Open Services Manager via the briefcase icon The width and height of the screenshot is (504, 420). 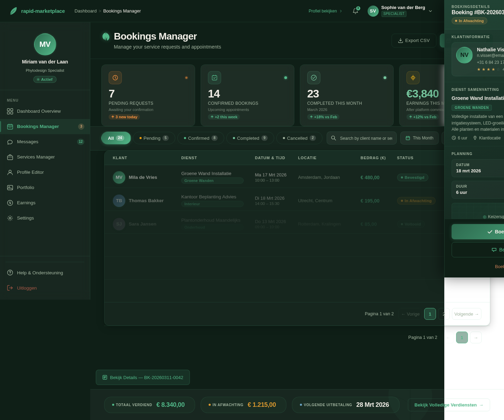click(x=10, y=157)
